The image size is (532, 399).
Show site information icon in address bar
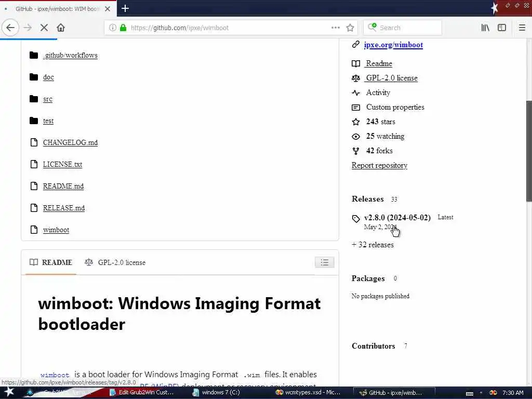(112, 28)
